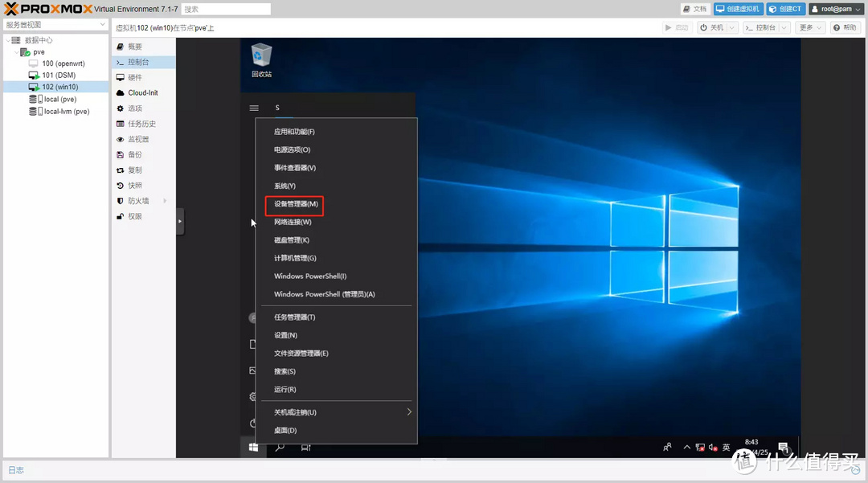This screenshot has height=483, width=868.
Task: Open the 关机 dropdown arrow
Action: tap(732, 27)
